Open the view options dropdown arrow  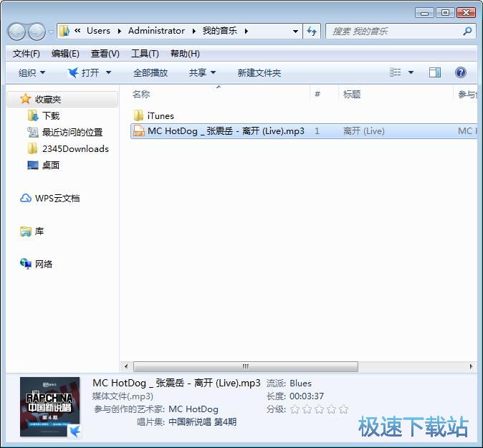pos(411,72)
